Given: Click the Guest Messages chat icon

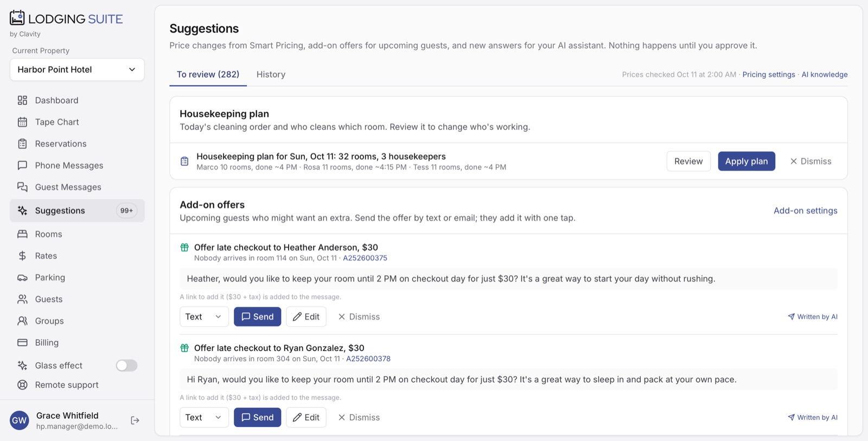Looking at the screenshot, I should 22,187.
